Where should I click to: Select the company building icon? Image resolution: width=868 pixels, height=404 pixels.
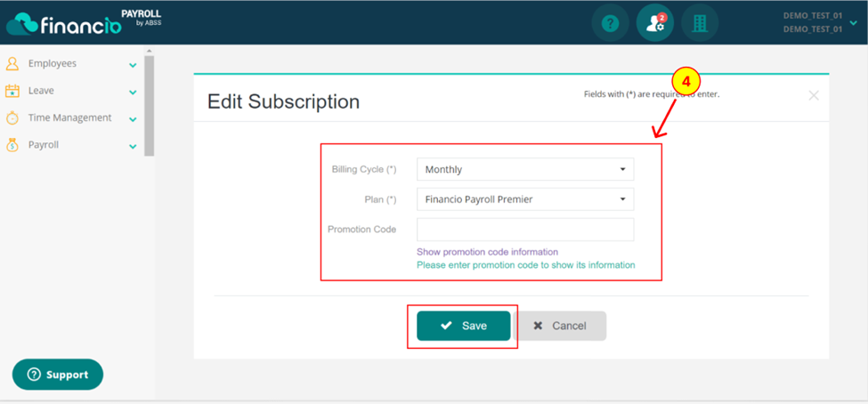point(700,23)
